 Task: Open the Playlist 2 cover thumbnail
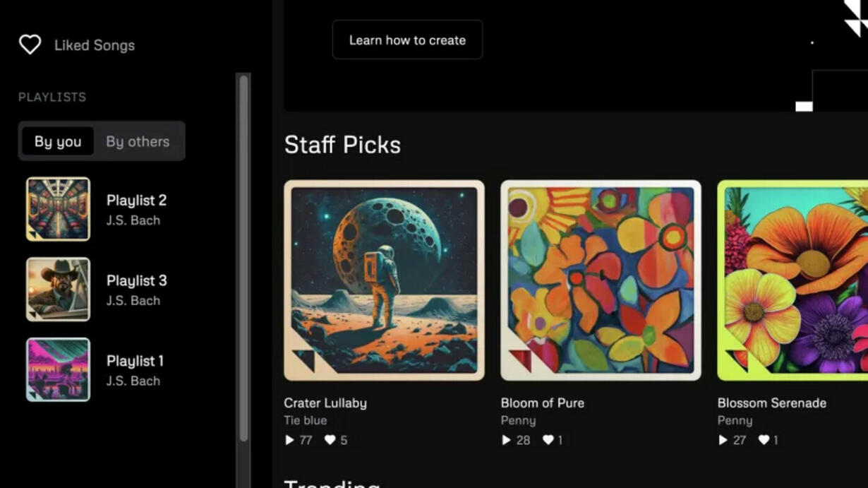point(58,209)
